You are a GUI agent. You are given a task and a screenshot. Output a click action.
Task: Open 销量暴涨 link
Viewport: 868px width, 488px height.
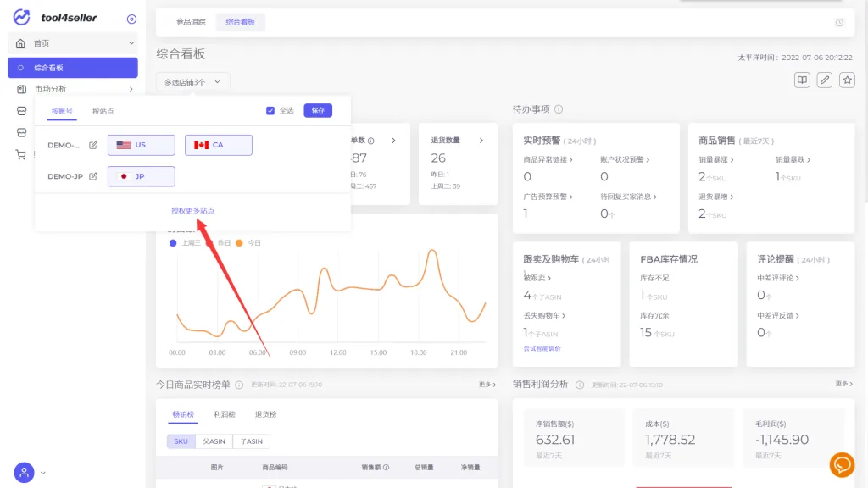(715, 159)
